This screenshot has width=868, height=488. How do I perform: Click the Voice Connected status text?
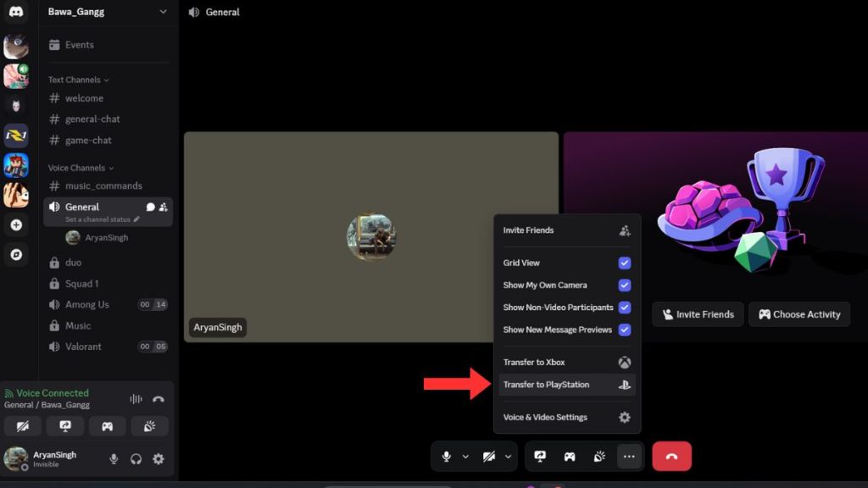coord(52,393)
